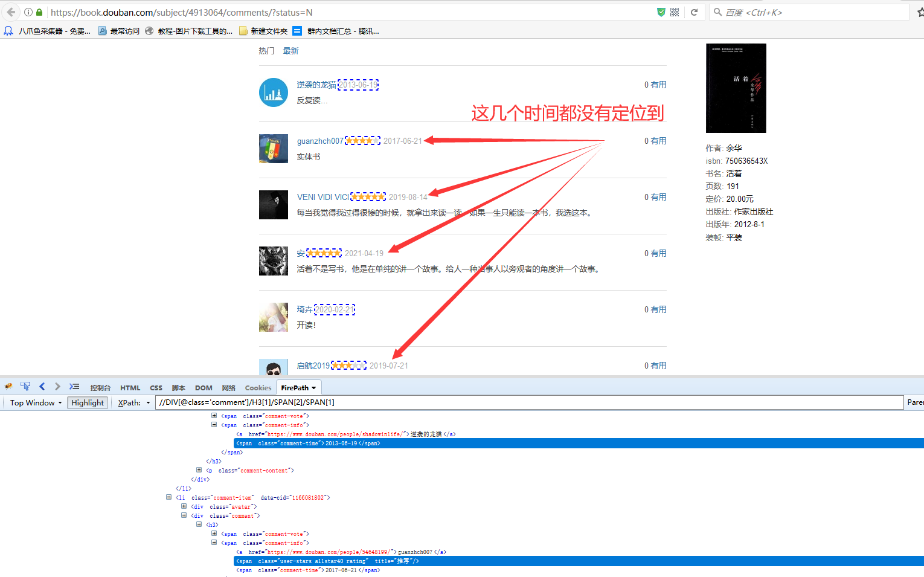
Task: Switch to the Cookies panel tab
Action: (x=258, y=388)
